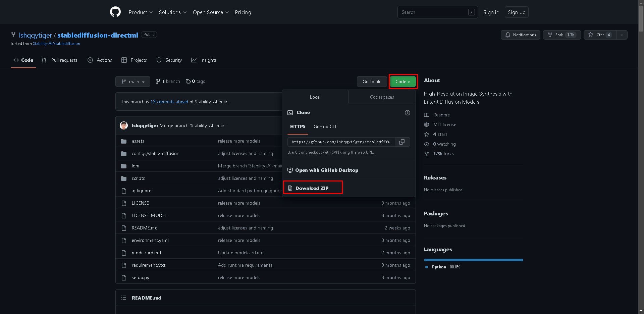Open the stablediffusion-directml repo link
Screen dimensions: 644x314
(98, 35)
